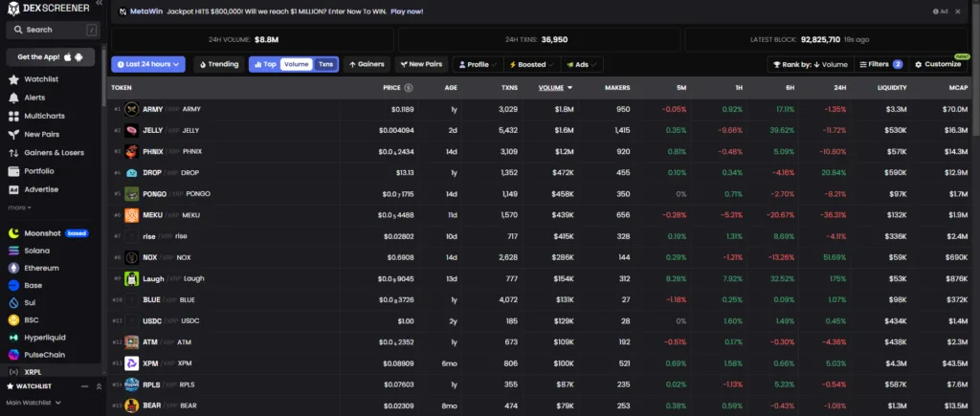The width and height of the screenshot is (980, 416).
Task: Click the XPM token logo
Action: (x=131, y=363)
